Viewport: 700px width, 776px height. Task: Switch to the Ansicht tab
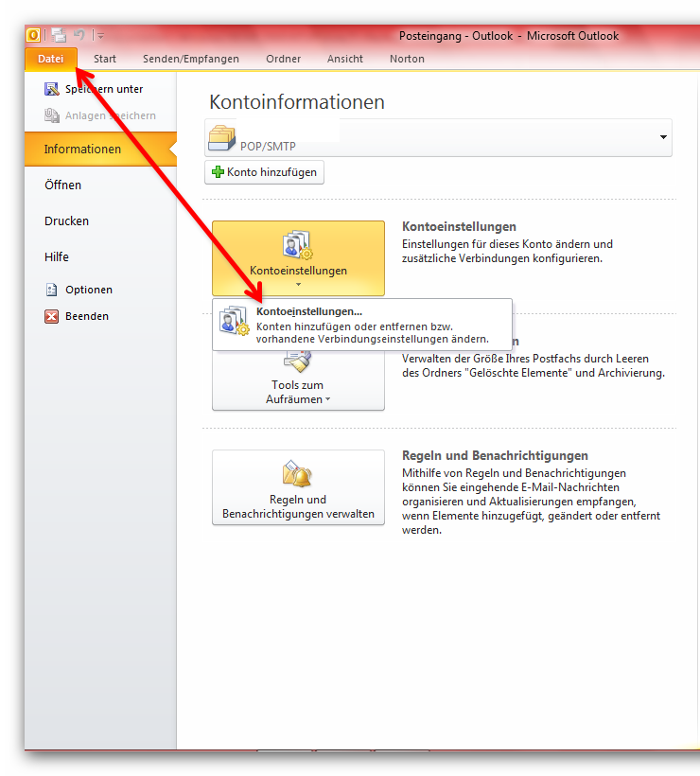[x=345, y=59]
